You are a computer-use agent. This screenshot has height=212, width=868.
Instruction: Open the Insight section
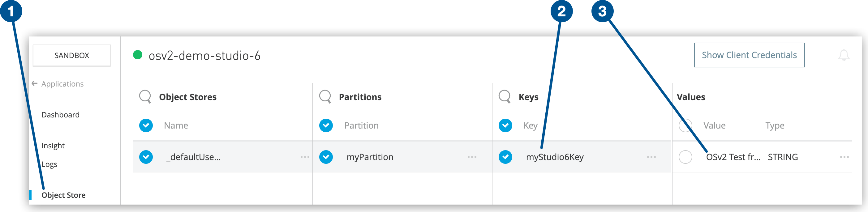[53, 145]
